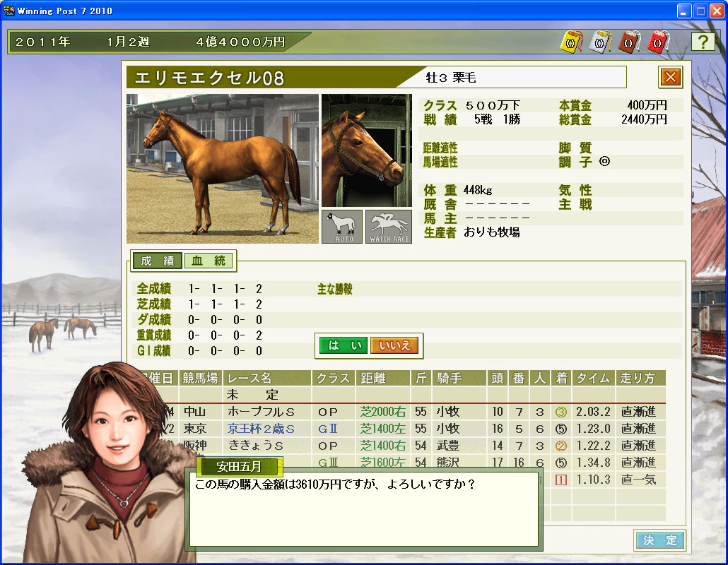This screenshot has width=728, height=565.
Task: Open help with the question mark
Action: [702, 42]
